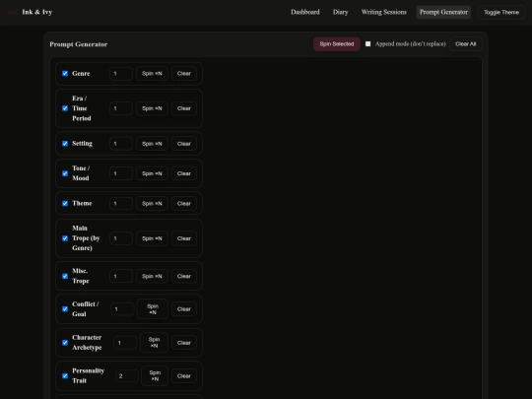Uncheck the Era / Time Period checkbox
The image size is (532, 399).
[x=65, y=108]
